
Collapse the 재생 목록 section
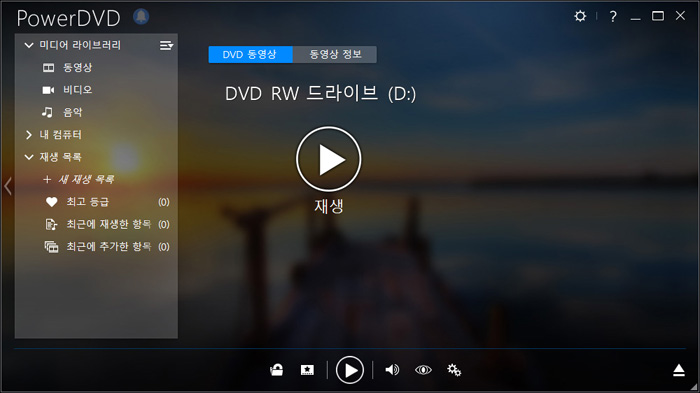pos(29,157)
